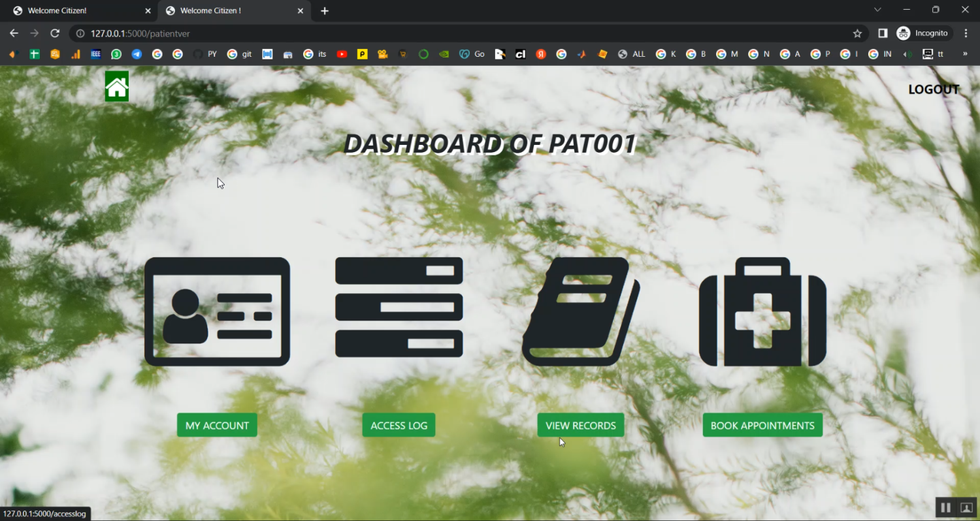Image resolution: width=980 pixels, height=521 pixels.
Task: Click the book records icon
Action: 580,311
